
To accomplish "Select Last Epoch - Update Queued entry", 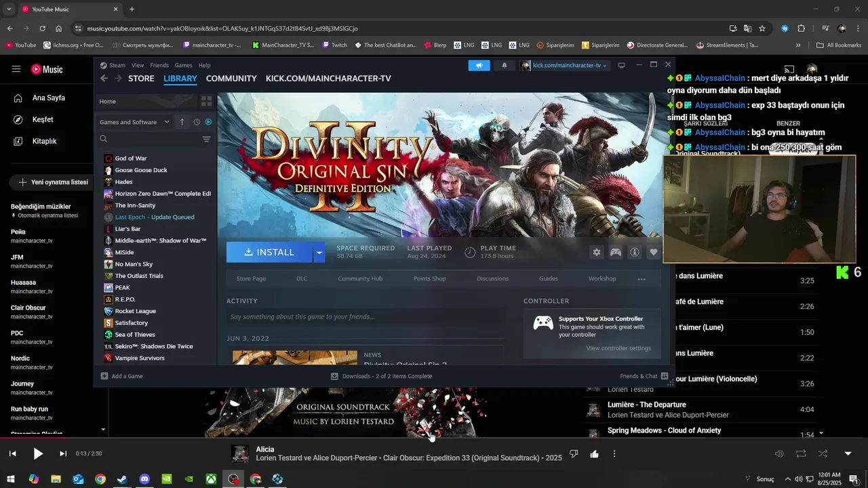I will click(x=155, y=217).
